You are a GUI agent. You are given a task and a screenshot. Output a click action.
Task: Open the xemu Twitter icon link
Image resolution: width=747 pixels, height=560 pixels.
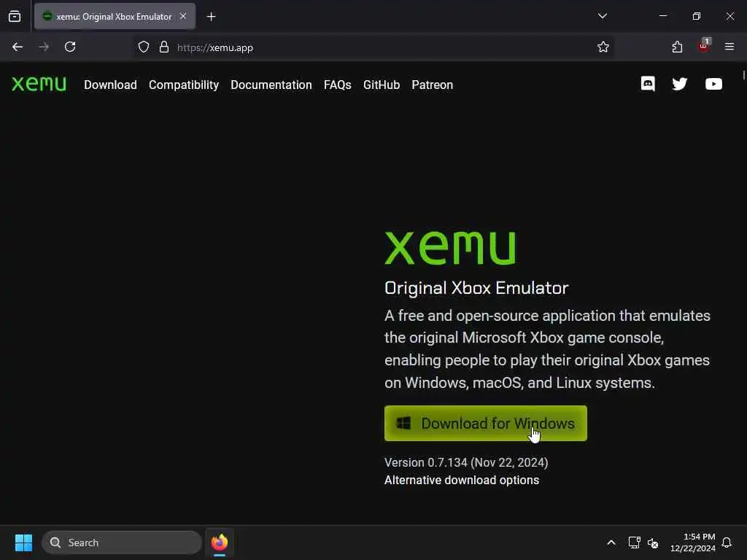click(680, 85)
